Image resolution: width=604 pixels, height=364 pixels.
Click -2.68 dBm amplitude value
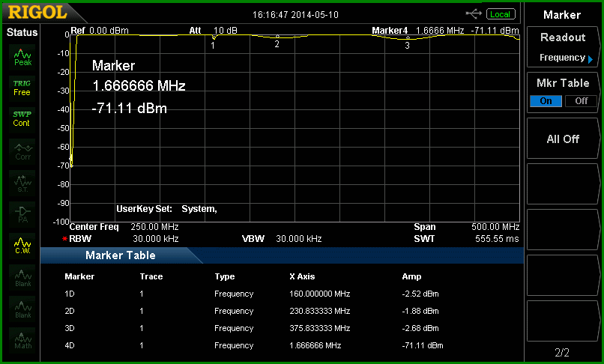pos(420,329)
